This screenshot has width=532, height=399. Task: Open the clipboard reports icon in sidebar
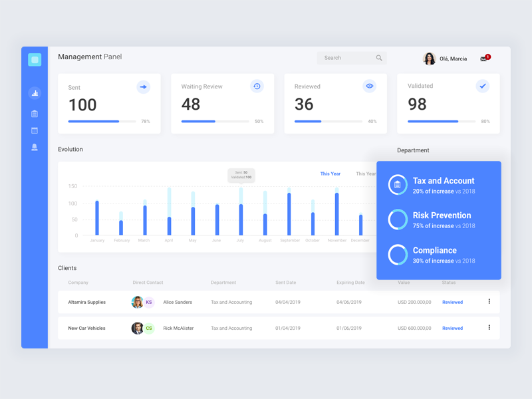[35, 114]
